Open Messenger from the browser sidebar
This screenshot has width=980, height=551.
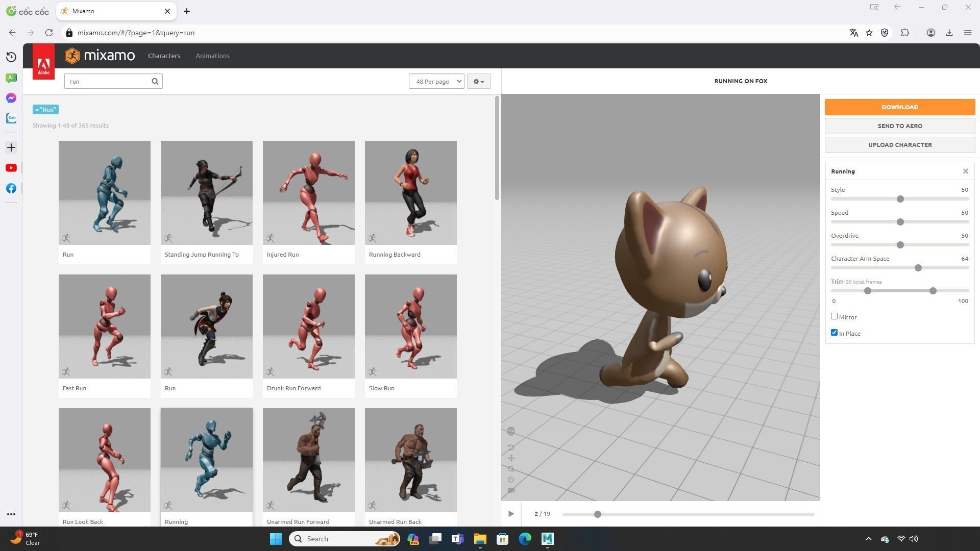coord(11,98)
